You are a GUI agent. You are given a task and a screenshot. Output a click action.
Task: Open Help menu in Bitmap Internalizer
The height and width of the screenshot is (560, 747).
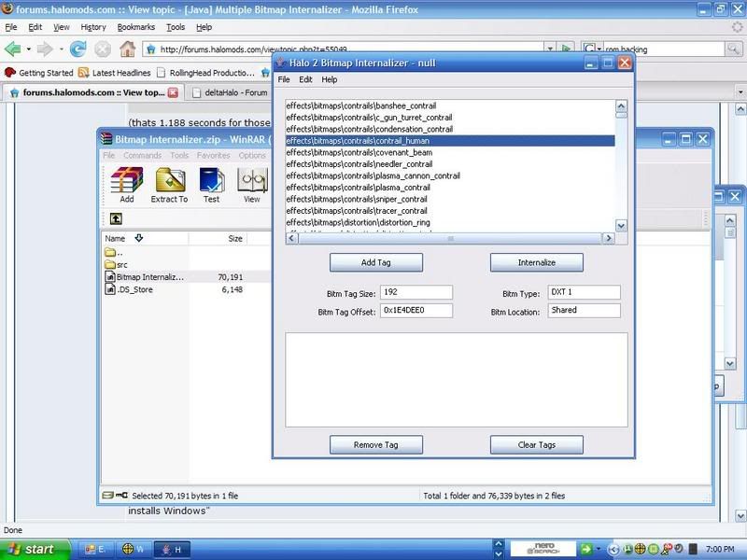pyautogui.click(x=330, y=79)
